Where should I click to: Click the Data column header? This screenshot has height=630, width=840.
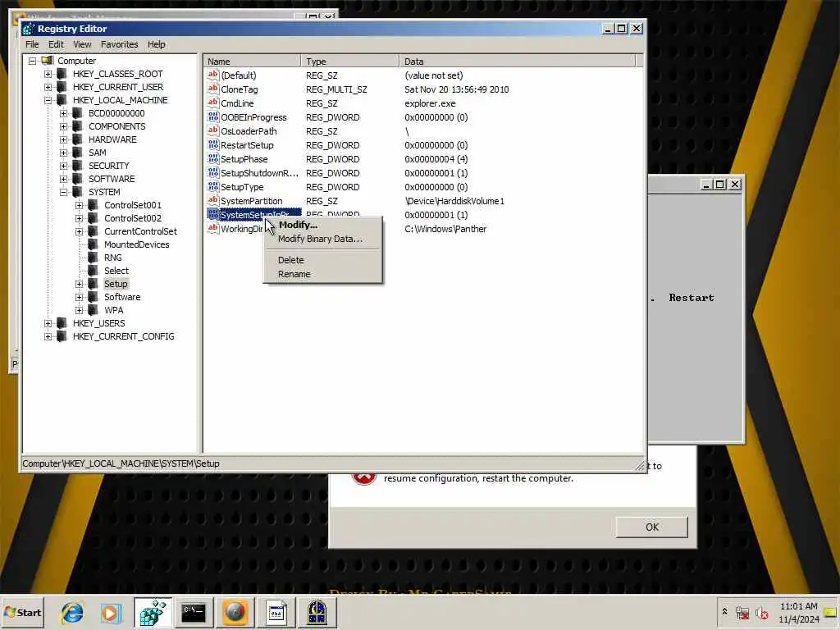tap(517, 61)
